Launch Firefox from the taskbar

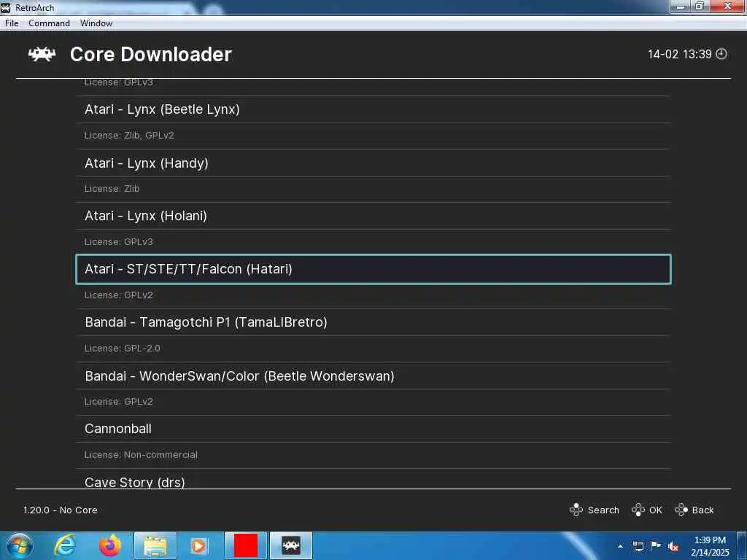(110, 545)
